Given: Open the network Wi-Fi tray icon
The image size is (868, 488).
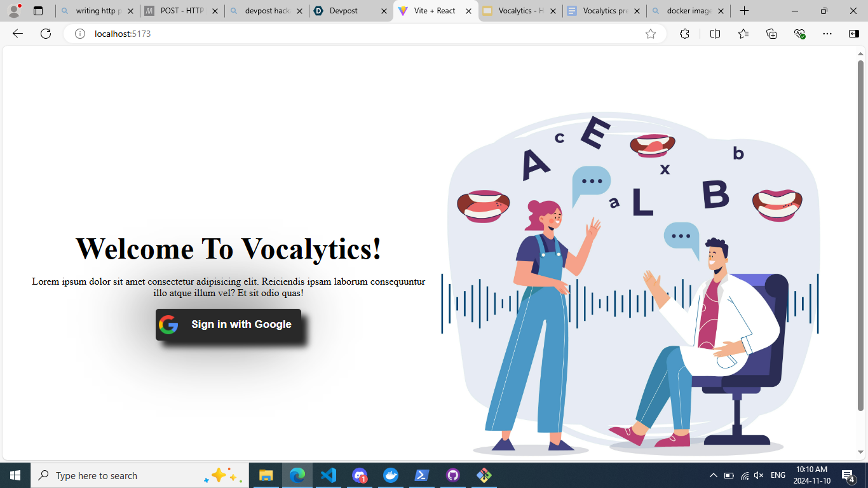Looking at the screenshot, I should pos(744,475).
